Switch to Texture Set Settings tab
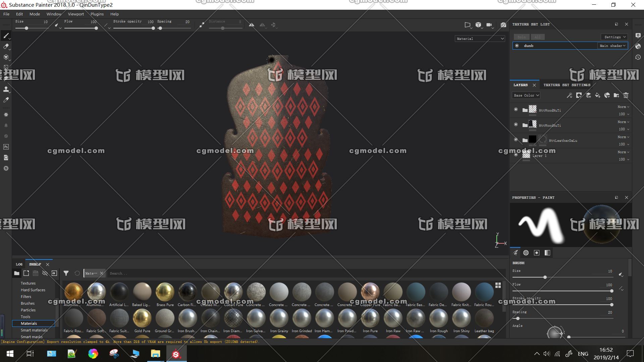Screen dimensions: 644x362 pos(567,85)
